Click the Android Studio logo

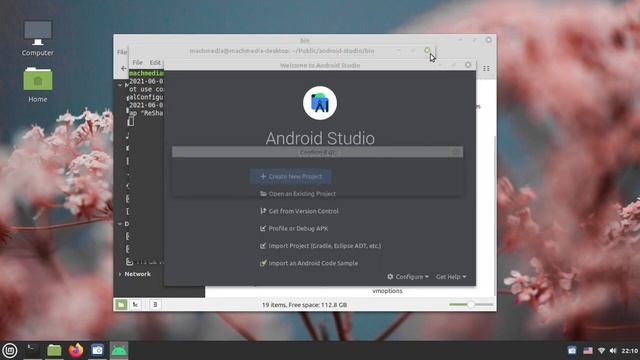[x=320, y=103]
